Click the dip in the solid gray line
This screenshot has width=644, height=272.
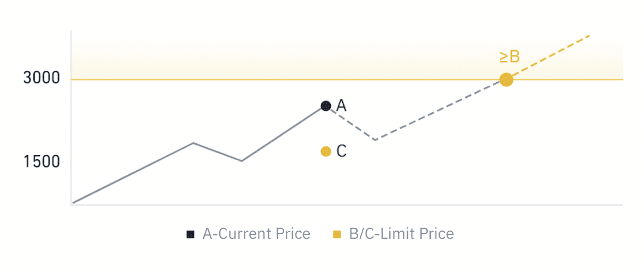(242, 161)
